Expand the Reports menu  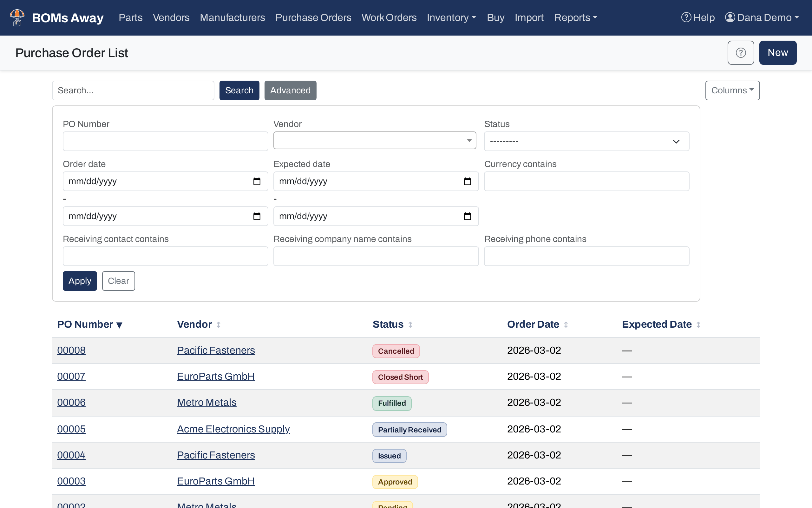click(x=575, y=17)
